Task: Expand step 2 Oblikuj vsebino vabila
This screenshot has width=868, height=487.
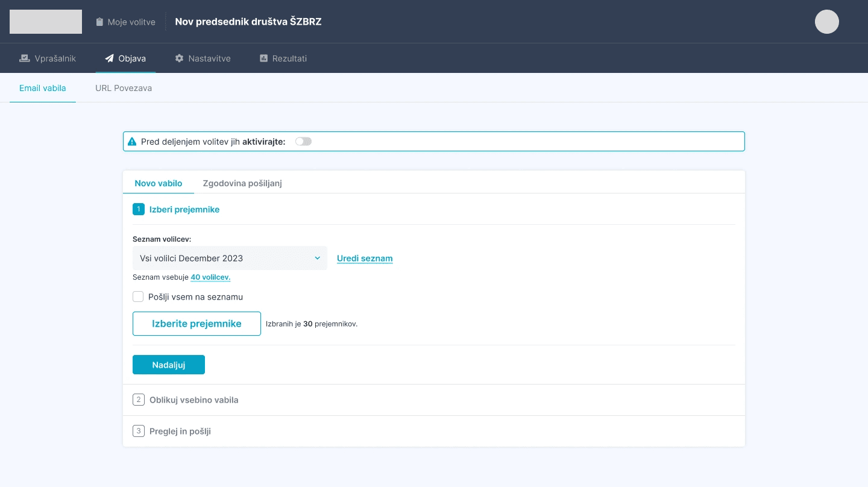Action: (193, 400)
